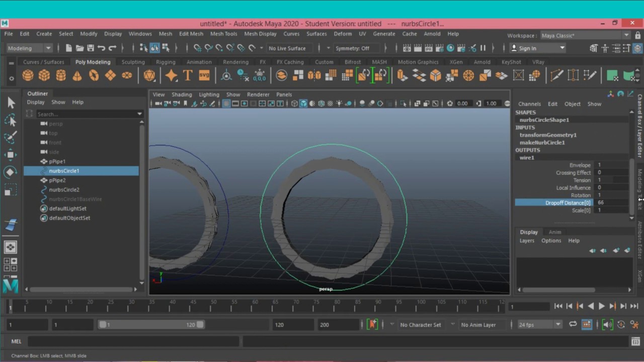Click the Multi-Cut knife shelf icon

pos(556,75)
